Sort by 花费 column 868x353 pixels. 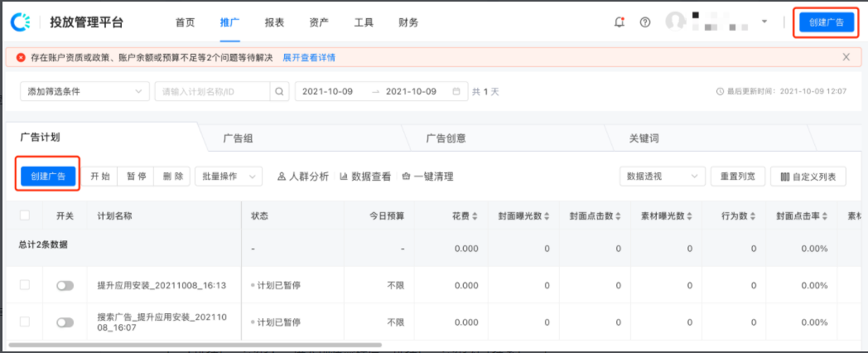click(x=475, y=216)
